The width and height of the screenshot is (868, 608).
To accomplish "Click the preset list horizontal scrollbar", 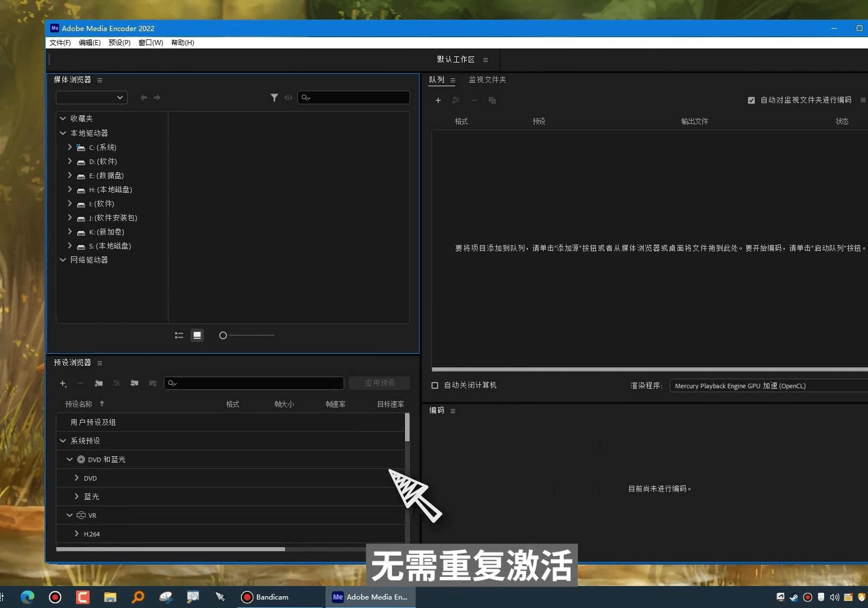I will click(x=171, y=549).
